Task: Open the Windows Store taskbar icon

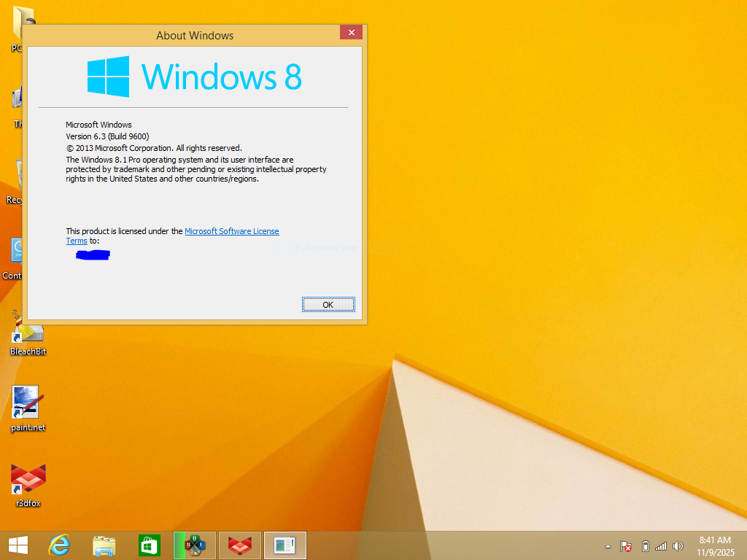Action: pyautogui.click(x=149, y=545)
